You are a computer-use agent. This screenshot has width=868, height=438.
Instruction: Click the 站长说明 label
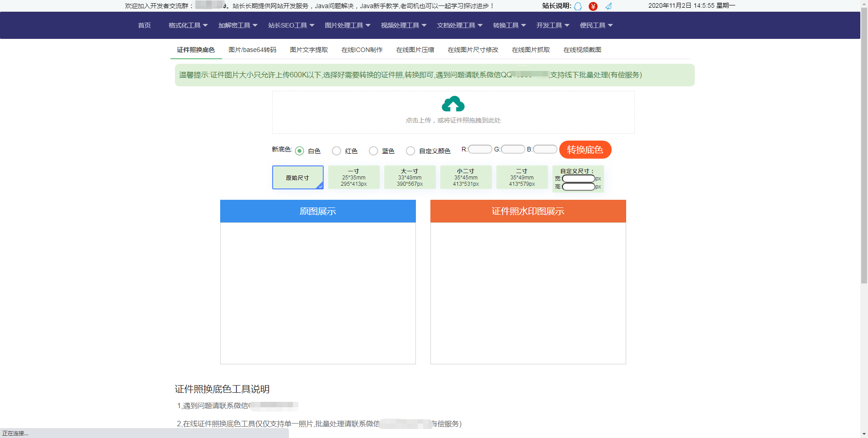557,6
